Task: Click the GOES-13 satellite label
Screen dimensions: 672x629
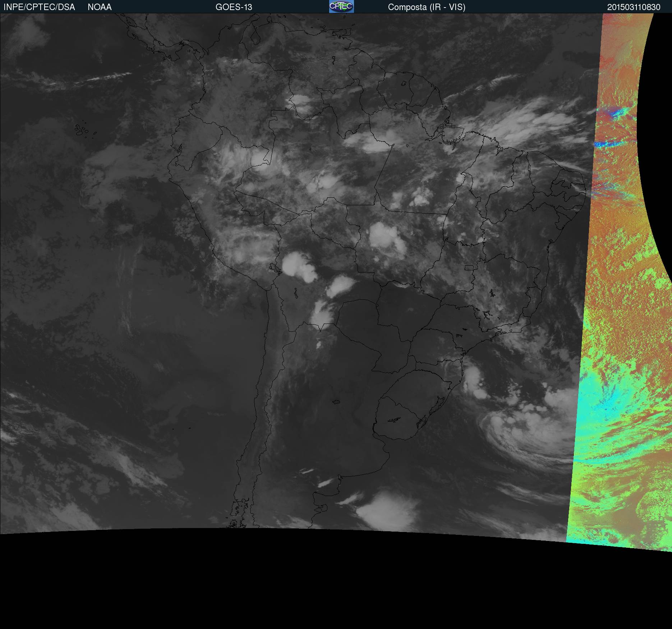Action: coord(234,7)
